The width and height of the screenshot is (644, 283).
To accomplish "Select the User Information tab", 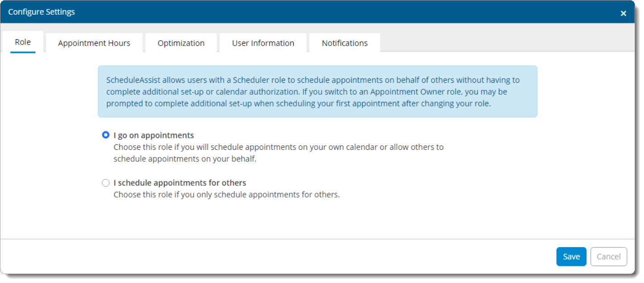I will (x=263, y=43).
